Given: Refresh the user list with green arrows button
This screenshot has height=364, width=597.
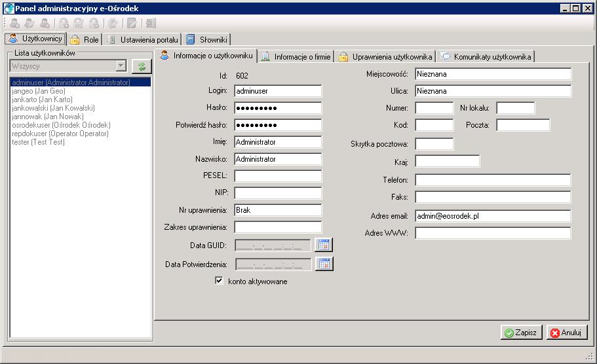Looking at the screenshot, I should coord(142,67).
